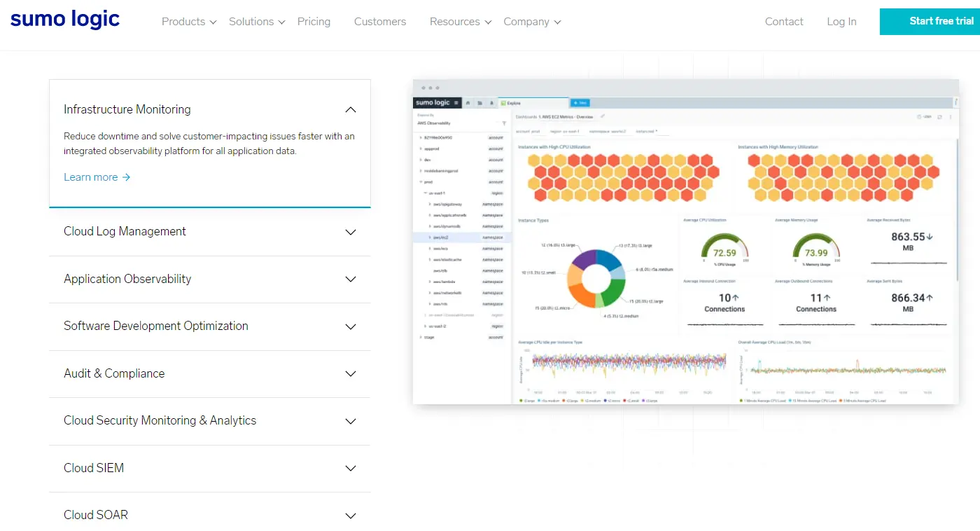The width and height of the screenshot is (980, 531).
Task: Click the 72.59 CPU Usage gauge
Action: 724,250
